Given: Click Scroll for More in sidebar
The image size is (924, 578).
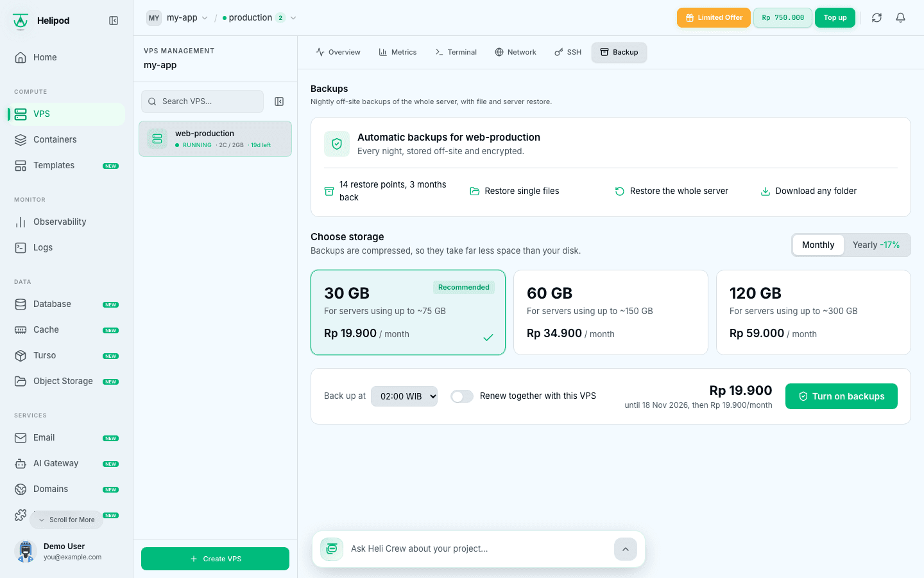Looking at the screenshot, I should (66, 520).
